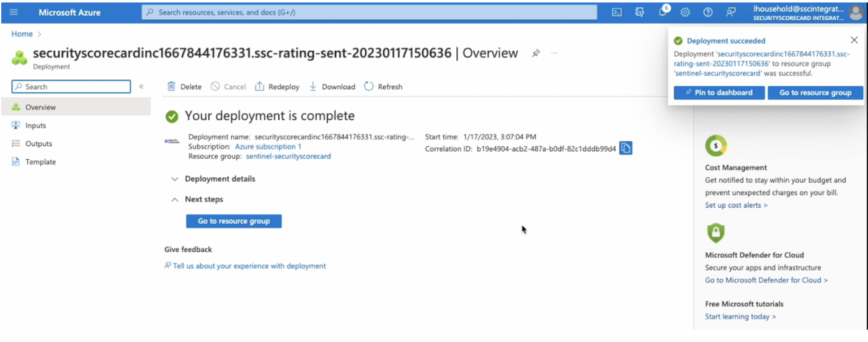Click Pin to dashboard in the notification

click(x=719, y=92)
